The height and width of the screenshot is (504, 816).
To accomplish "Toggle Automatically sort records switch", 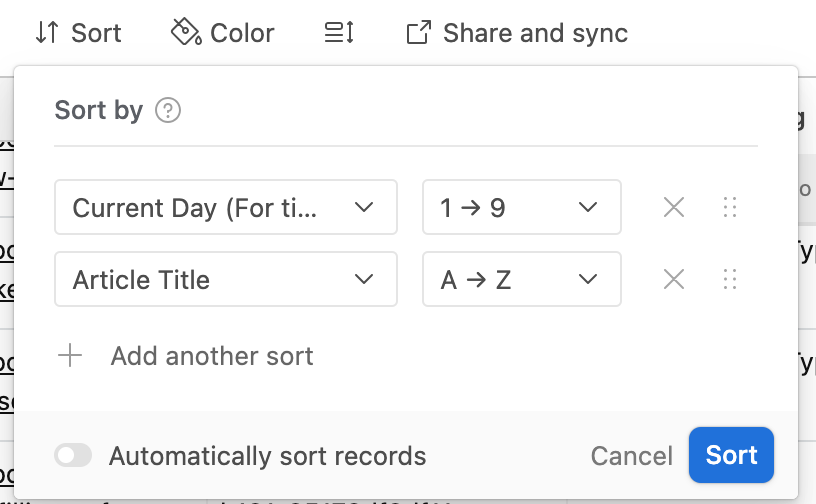I will pos(73,456).
